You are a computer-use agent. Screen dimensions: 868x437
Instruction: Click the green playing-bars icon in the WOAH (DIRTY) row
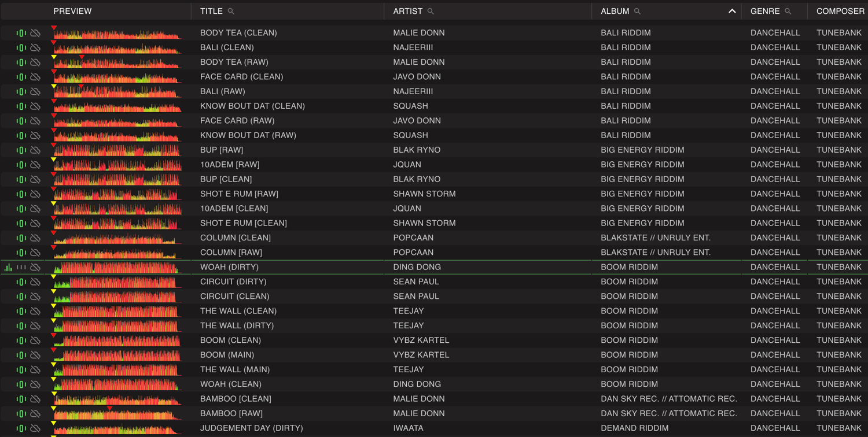coord(8,267)
